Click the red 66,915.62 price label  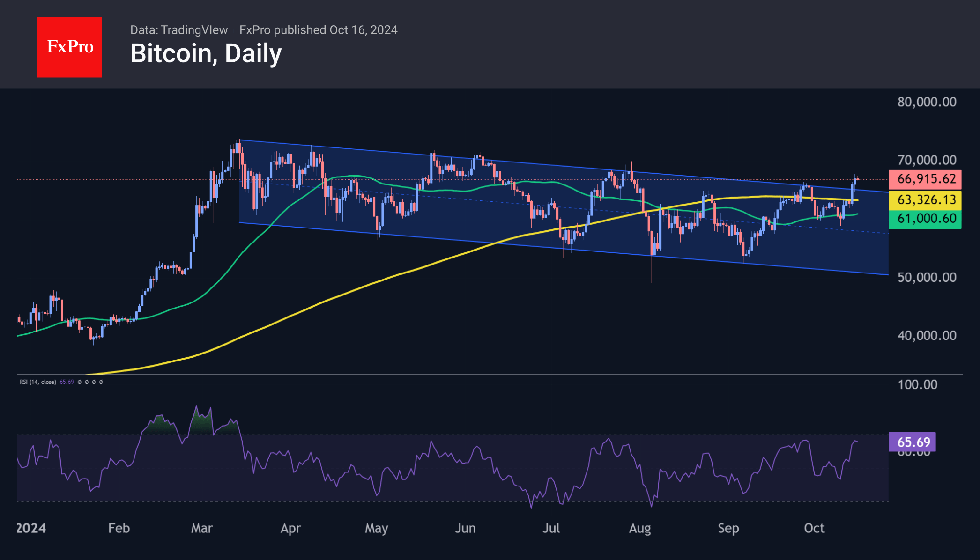tap(925, 179)
